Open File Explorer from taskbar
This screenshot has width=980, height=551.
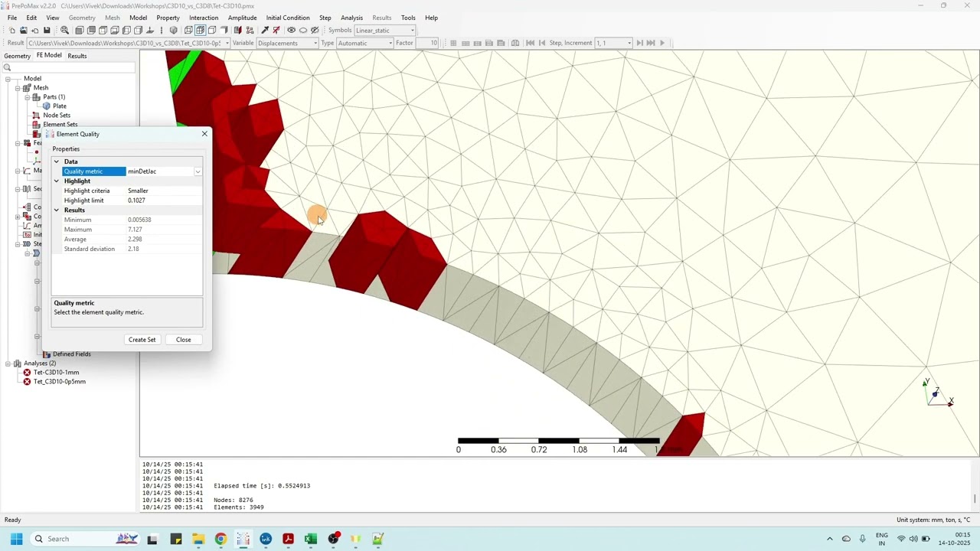click(x=198, y=539)
